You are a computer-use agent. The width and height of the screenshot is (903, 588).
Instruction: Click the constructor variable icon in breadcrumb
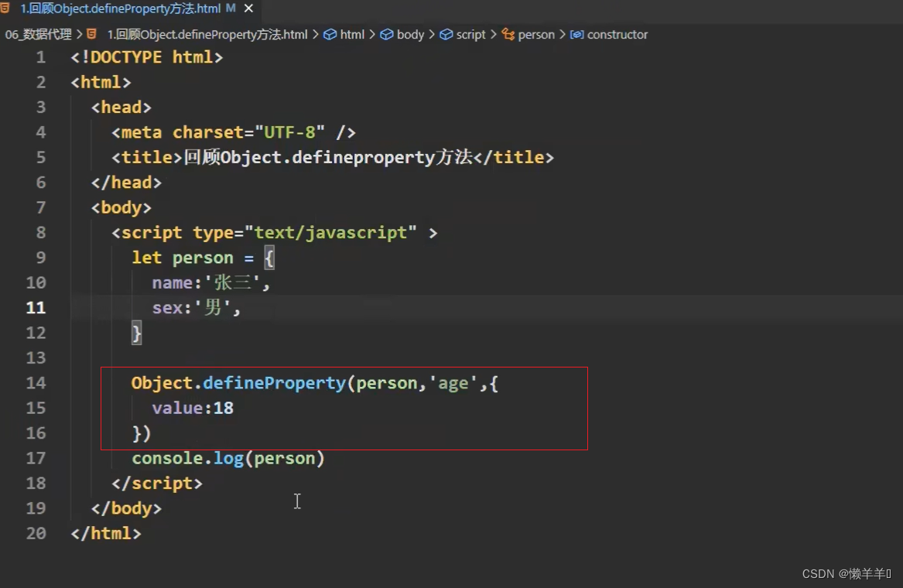pyautogui.click(x=576, y=35)
